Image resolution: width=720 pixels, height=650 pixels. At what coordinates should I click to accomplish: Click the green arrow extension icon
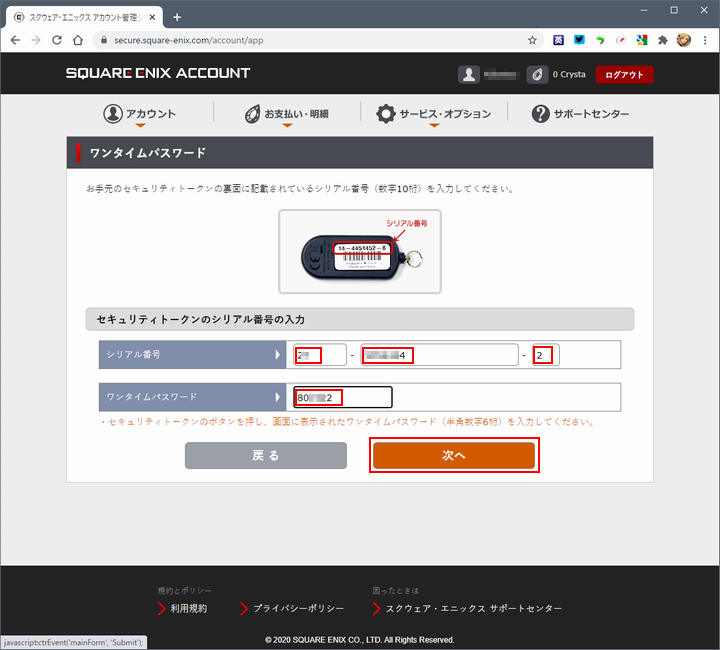600,40
